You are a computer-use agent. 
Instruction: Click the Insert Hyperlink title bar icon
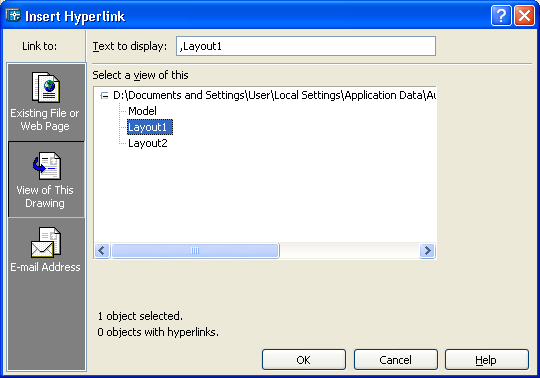(13, 15)
